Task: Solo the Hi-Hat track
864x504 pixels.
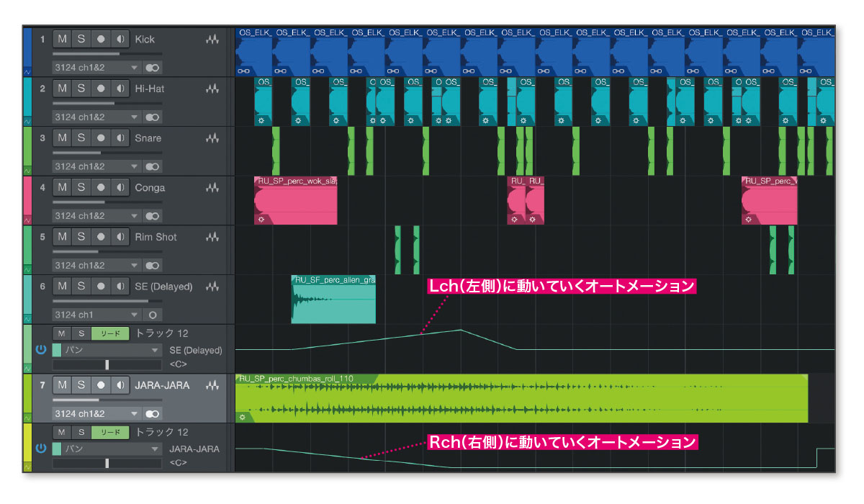Action: (x=81, y=89)
